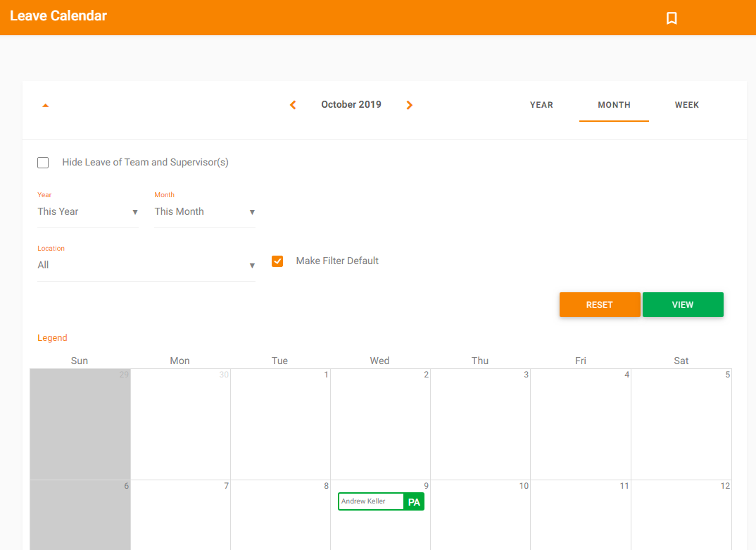Uncheck Make Filter Default checkbox
Screen dimensions: 756x550
click(x=277, y=261)
